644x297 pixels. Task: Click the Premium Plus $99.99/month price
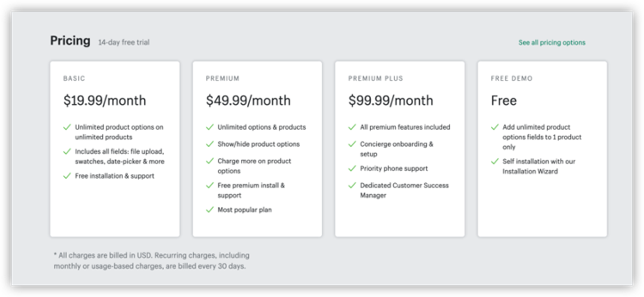(391, 100)
